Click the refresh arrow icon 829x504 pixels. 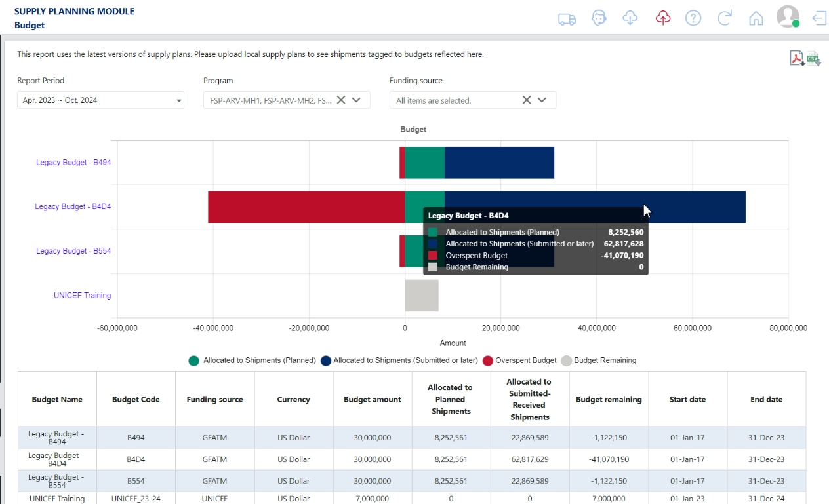tap(725, 18)
